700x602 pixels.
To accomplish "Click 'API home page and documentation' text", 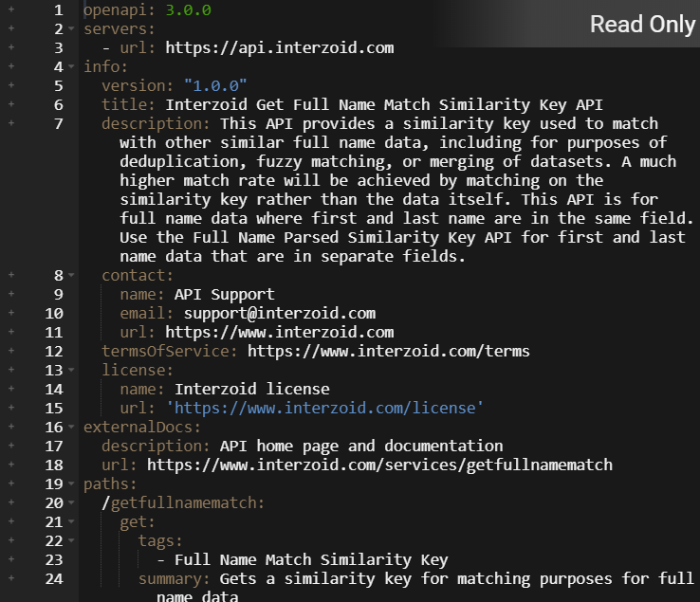I will pyautogui.click(x=361, y=446).
